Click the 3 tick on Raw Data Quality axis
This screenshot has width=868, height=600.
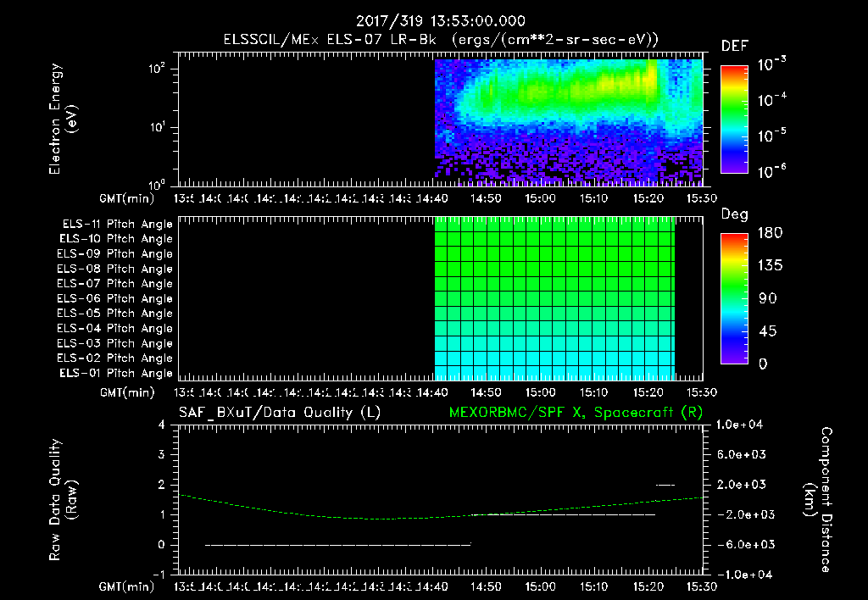pos(162,454)
